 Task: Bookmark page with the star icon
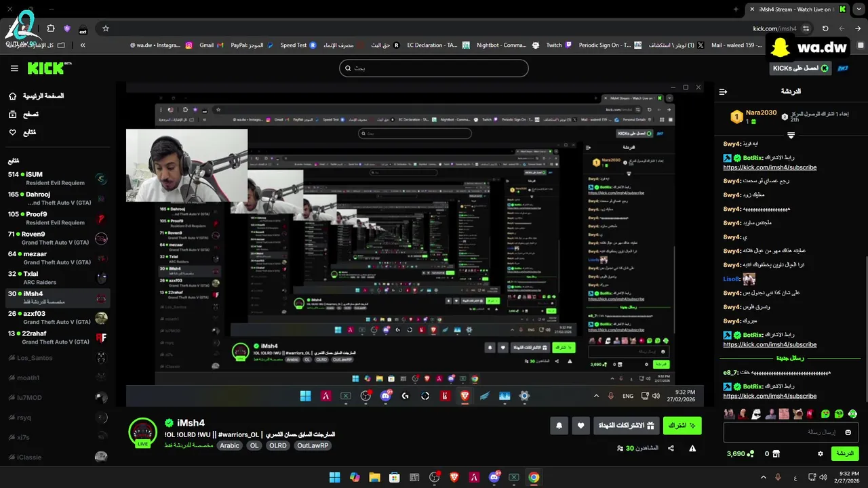tap(106, 28)
